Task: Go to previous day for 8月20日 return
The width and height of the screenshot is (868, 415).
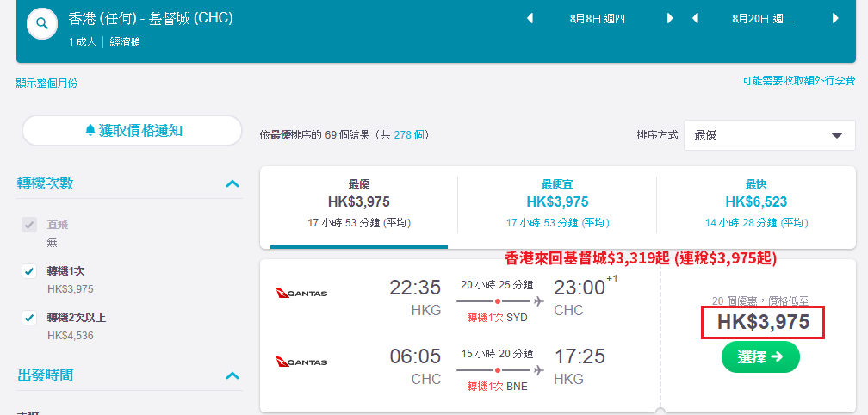Action: (x=695, y=19)
